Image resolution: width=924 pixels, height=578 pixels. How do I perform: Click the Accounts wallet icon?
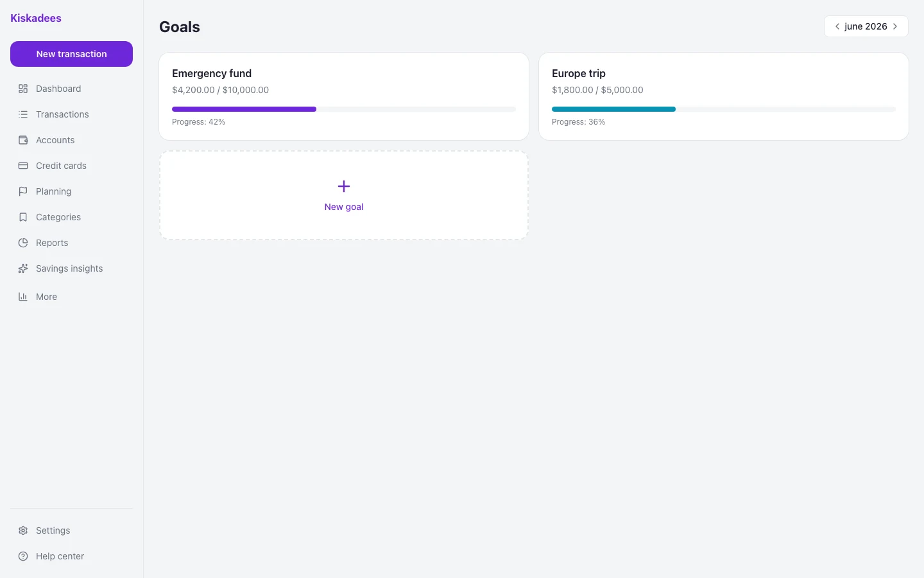point(23,140)
